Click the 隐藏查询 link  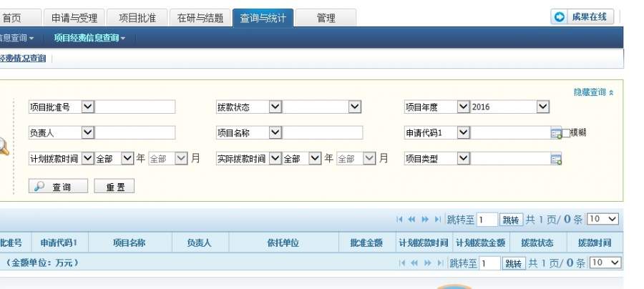590,92
